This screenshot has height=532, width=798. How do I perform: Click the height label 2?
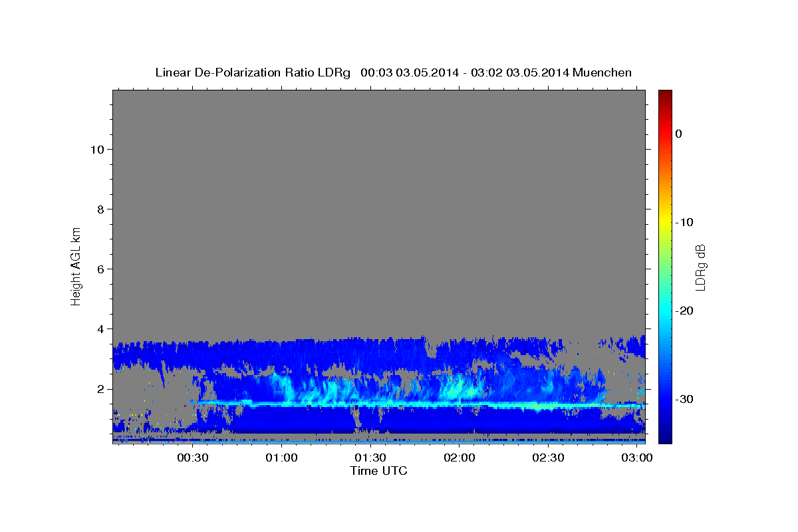click(100, 389)
